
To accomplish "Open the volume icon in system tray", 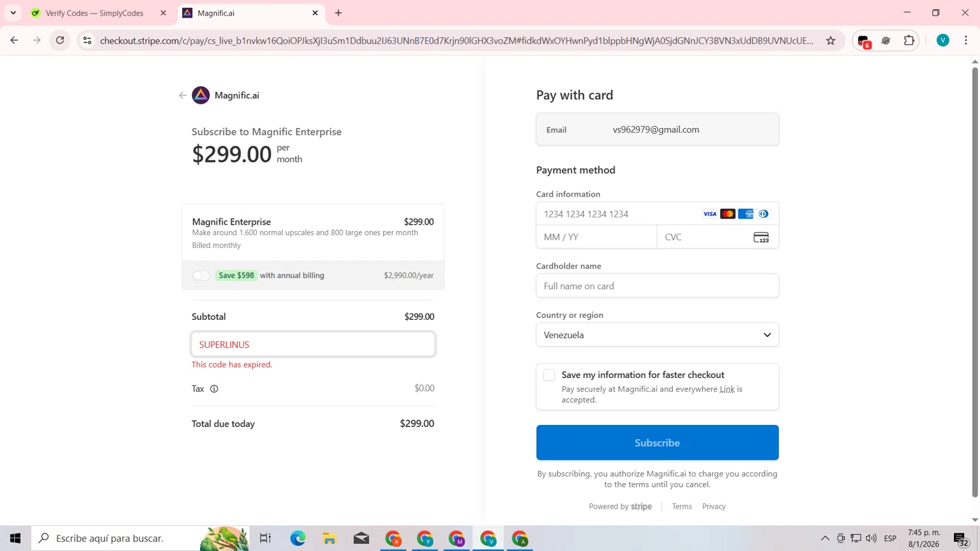I will [x=871, y=539].
